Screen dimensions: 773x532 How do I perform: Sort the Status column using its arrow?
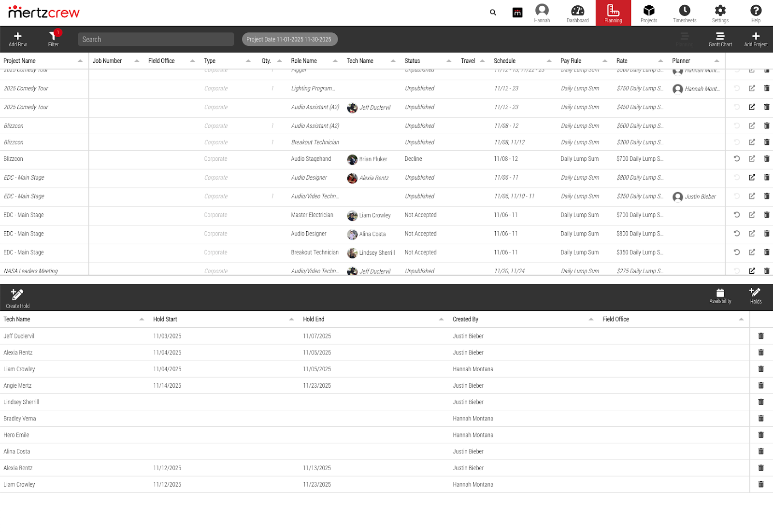449,61
